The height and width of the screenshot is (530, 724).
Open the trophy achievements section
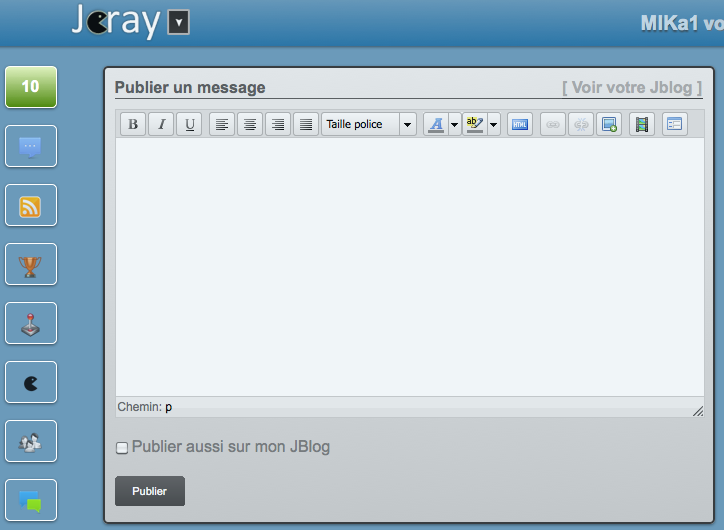(31, 265)
